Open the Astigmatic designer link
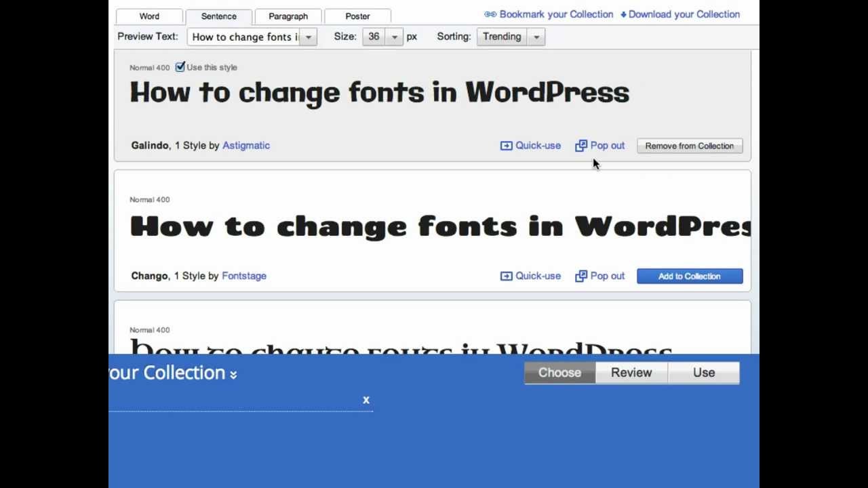The image size is (868, 488). coord(246,145)
